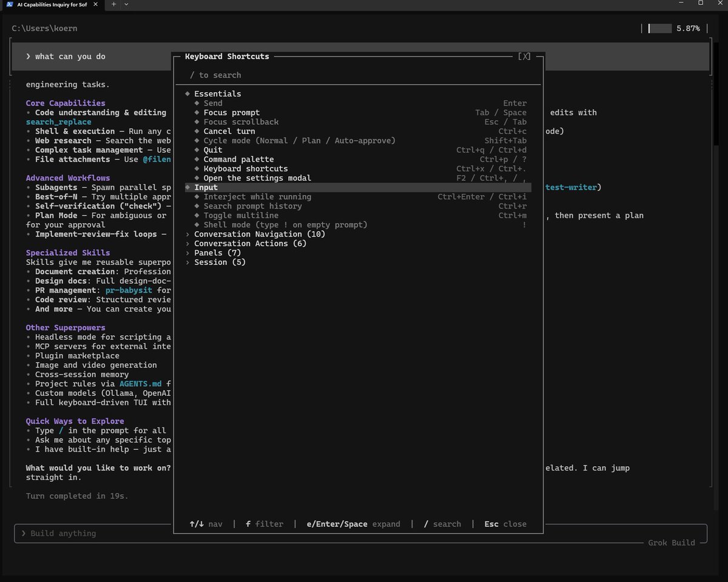Select the Toggle multiline row
Image resolution: width=728 pixels, height=582 pixels.
(x=358, y=215)
